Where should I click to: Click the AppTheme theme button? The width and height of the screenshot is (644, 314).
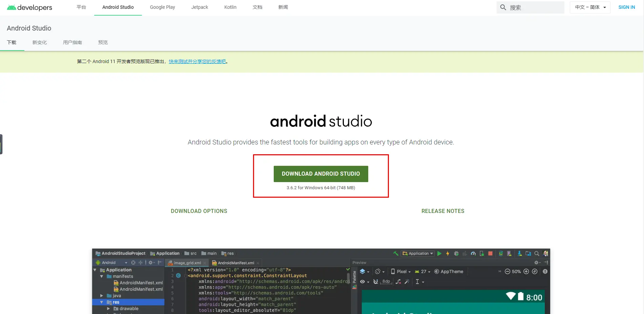click(x=449, y=271)
